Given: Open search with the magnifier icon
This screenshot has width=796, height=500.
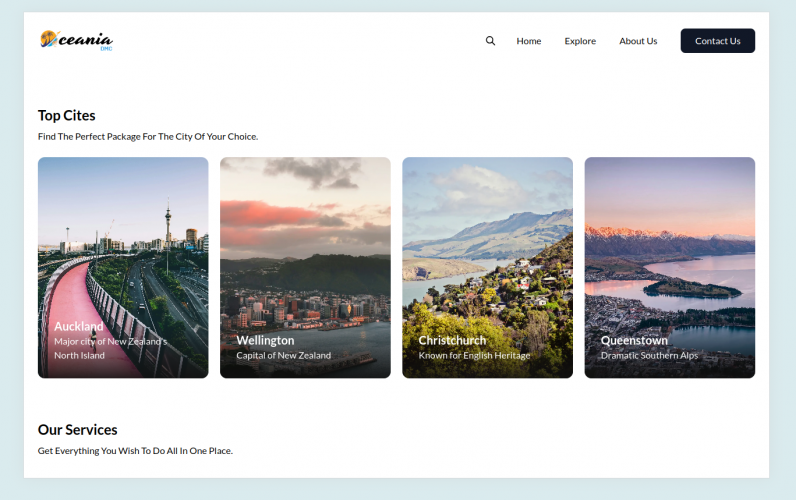Looking at the screenshot, I should click(490, 41).
